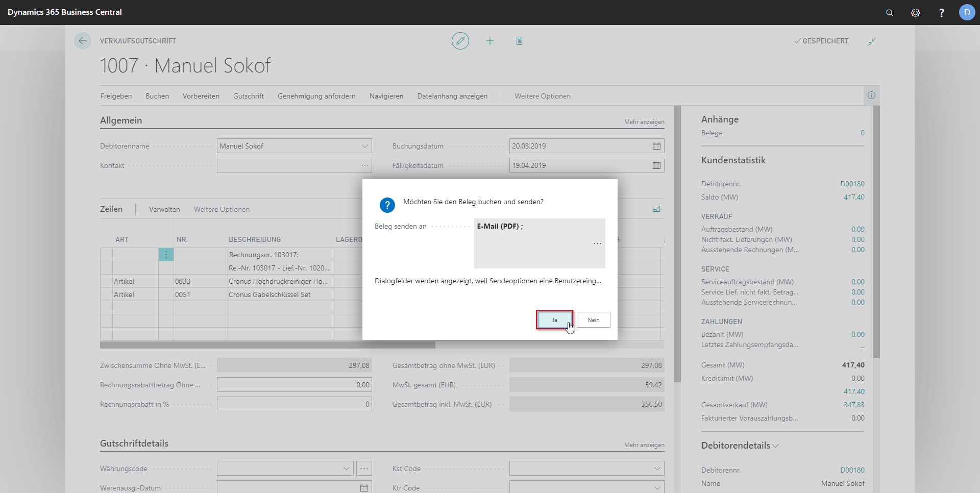The height and width of the screenshot is (493, 980).
Task: Open Weitere Optionen in Zeilen section
Action: tap(222, 209)
